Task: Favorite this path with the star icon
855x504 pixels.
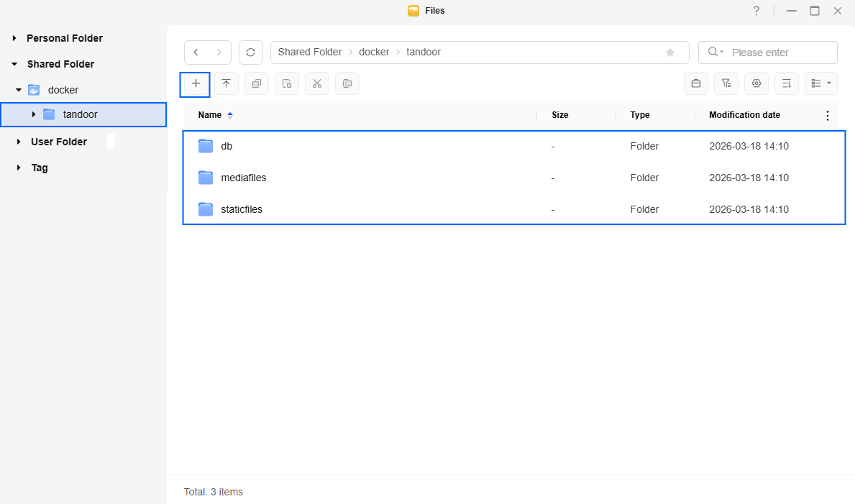Action: pyautogui.click(x=670, y=52)
